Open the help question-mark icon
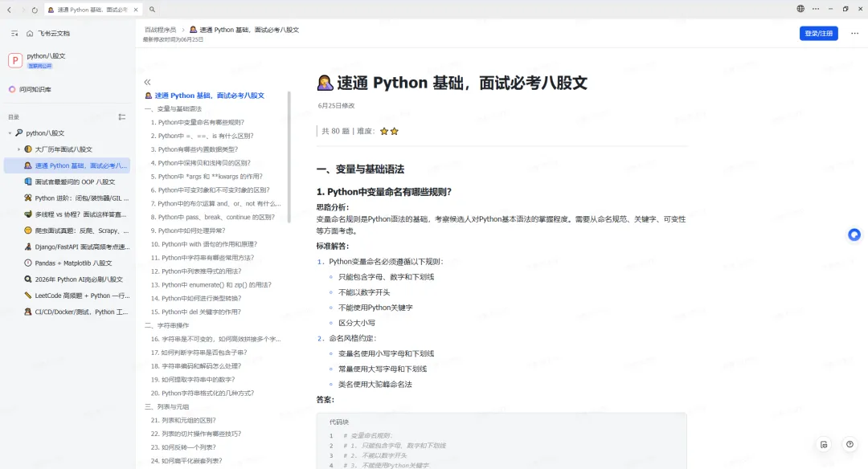Viewport: 868px width, 469px height. coord(850,444)
